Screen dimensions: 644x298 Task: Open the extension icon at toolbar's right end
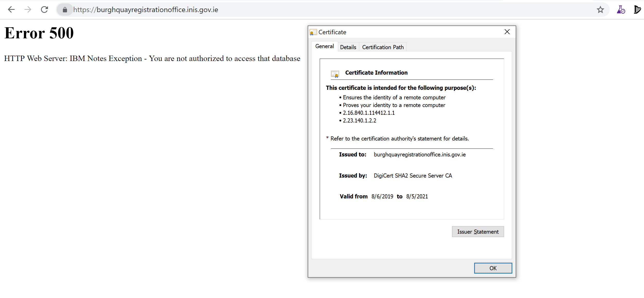click(x=637, y=10)
